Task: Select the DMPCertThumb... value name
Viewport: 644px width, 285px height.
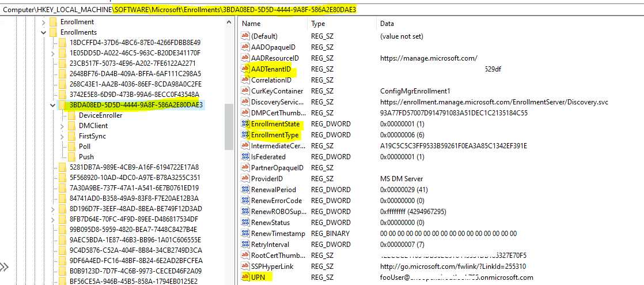Action: 278,112
